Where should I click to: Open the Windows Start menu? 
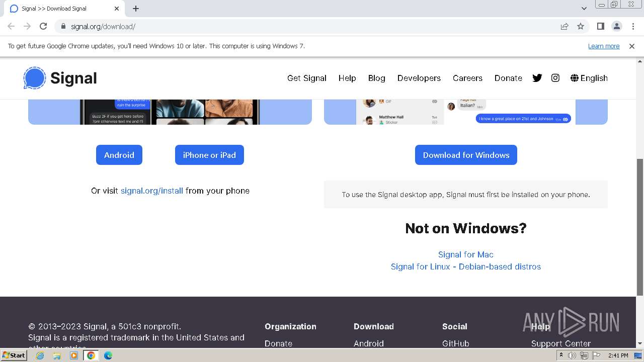(x=14, y=355)
